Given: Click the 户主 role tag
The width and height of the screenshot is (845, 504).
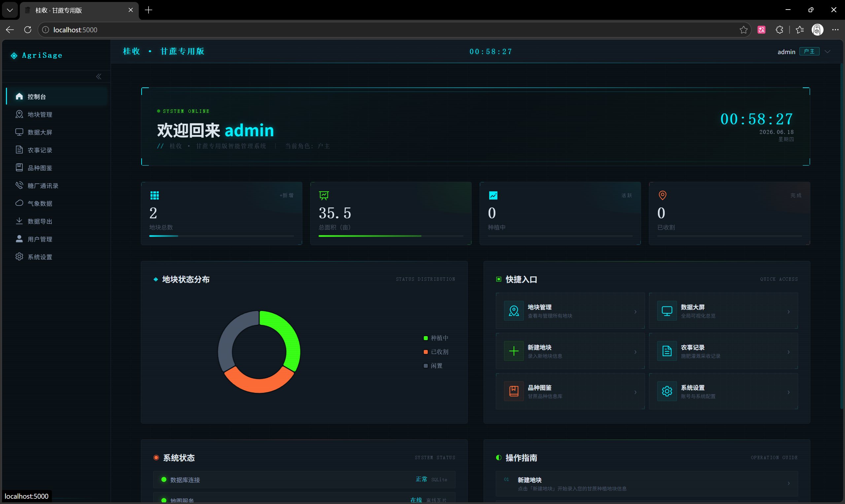Looking at the screenshot, I should coord(809,51).
